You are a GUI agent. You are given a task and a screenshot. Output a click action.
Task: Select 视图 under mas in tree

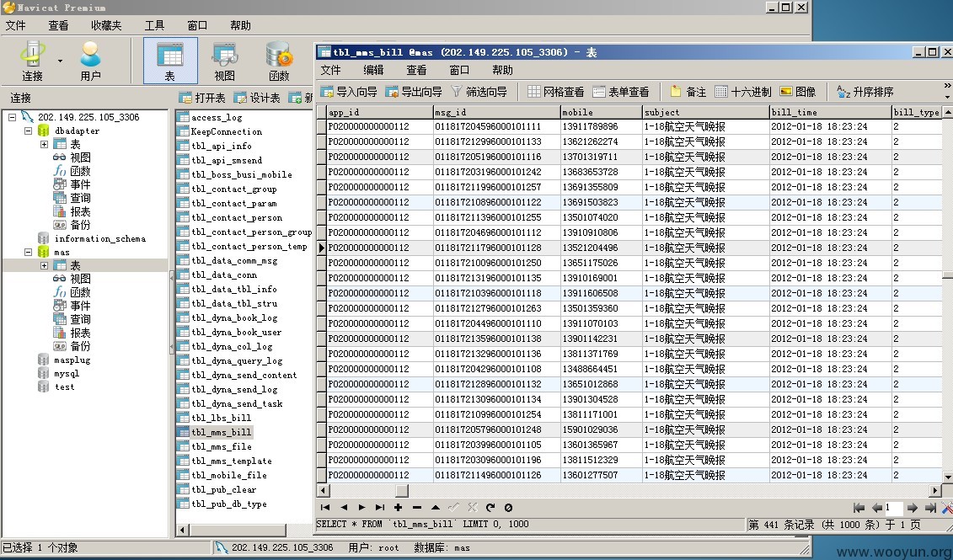coord(80,279)
